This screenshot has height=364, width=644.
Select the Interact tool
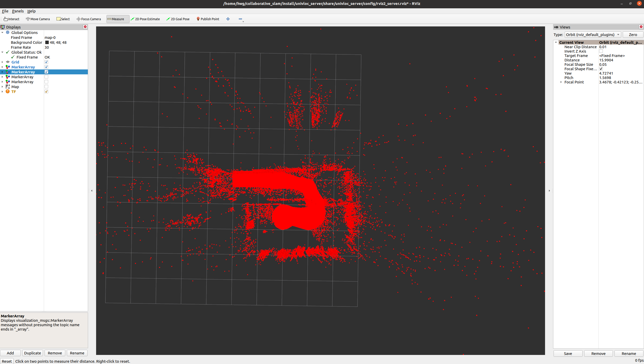pos(11,19)
